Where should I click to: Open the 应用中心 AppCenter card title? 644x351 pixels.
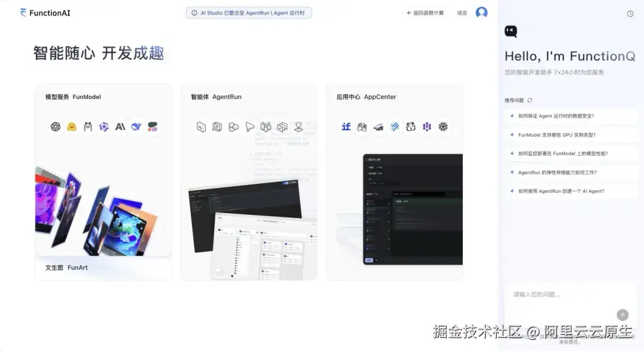[x=366, y=97]
